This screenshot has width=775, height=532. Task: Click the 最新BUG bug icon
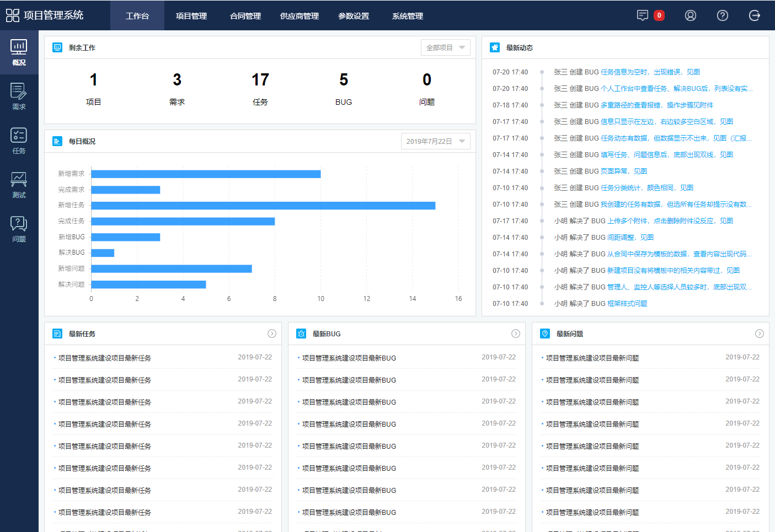coord(301,334)
